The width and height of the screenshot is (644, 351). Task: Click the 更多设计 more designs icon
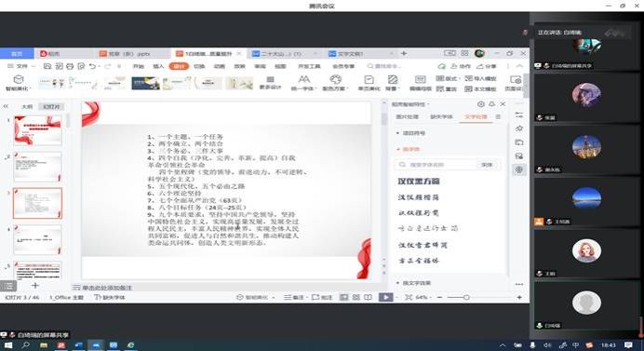click(270, 83)
